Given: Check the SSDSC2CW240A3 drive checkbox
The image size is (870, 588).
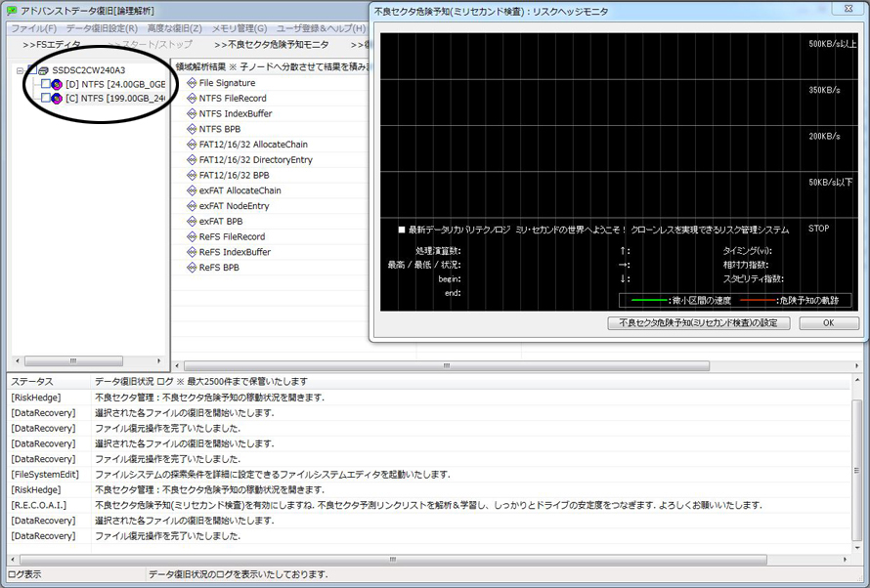Looking at the screenshot, I should [x=32, y=70].
